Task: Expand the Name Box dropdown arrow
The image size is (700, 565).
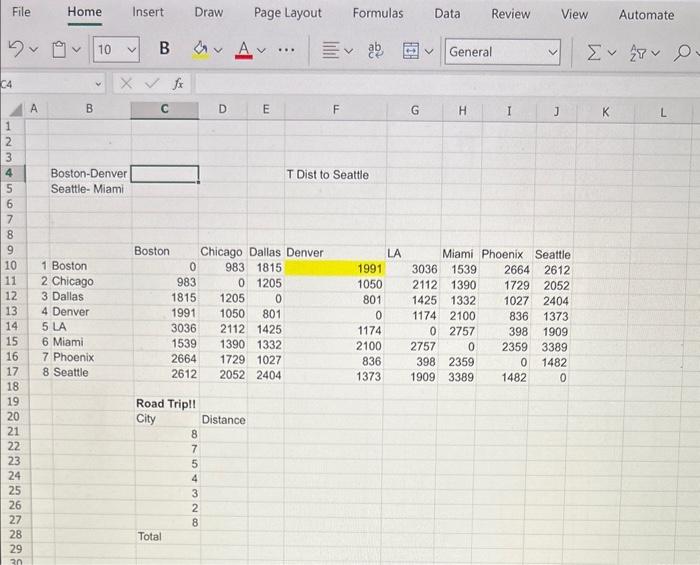Action: [x=98, y=84]
